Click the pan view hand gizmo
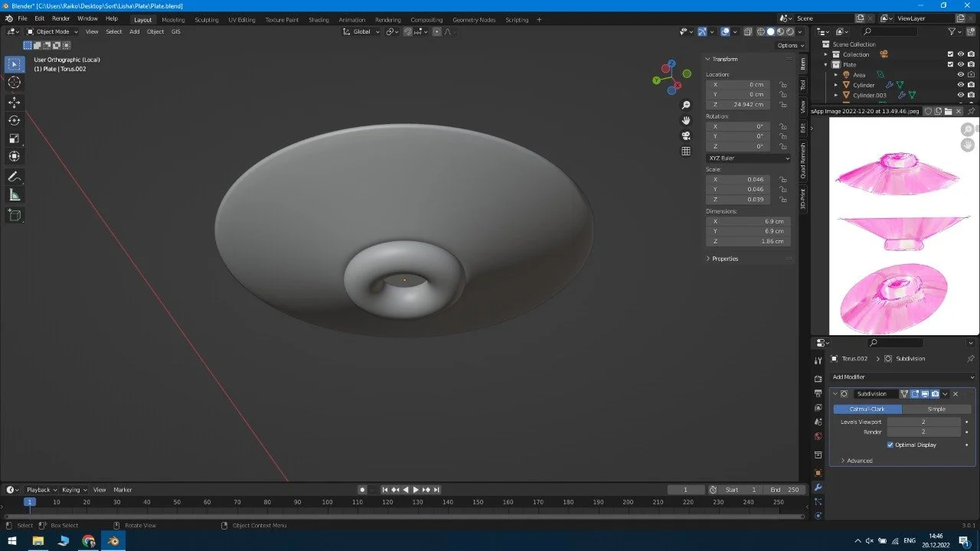 coord(686,120)
